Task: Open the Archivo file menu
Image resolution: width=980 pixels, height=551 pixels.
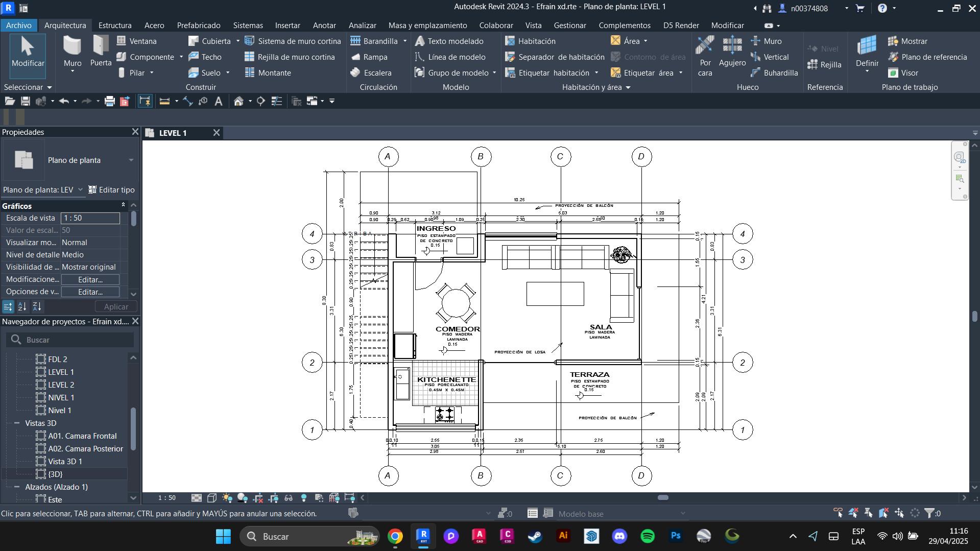Action: click(x=19, y=25)
